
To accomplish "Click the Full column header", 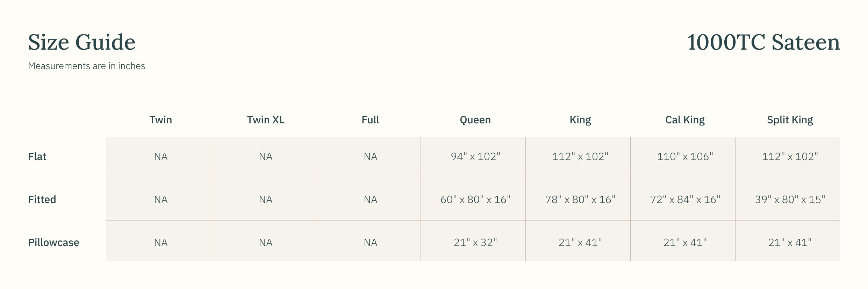I will 370,120.
